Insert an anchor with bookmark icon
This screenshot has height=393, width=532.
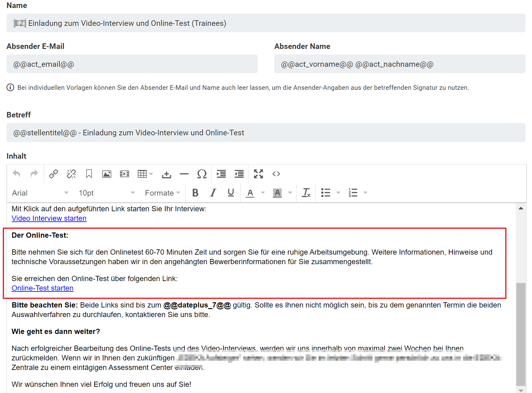point(89,174)
